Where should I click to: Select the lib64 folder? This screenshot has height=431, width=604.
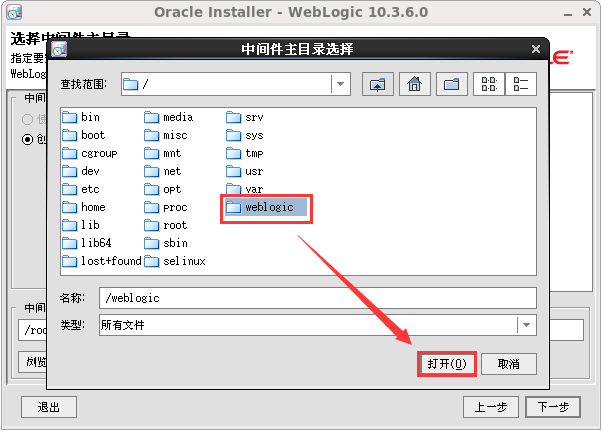tap(87, 243)
